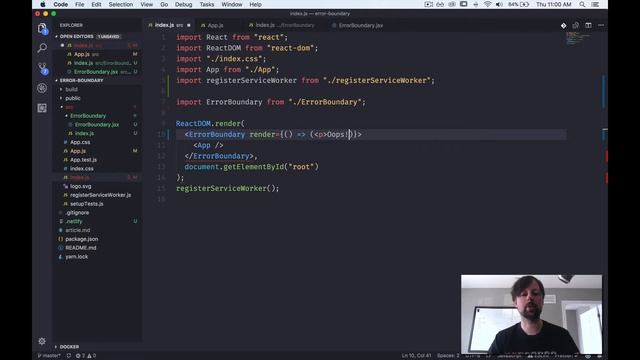Open article.md in the file tree
The image size is (640, 360).
(98, 230)
